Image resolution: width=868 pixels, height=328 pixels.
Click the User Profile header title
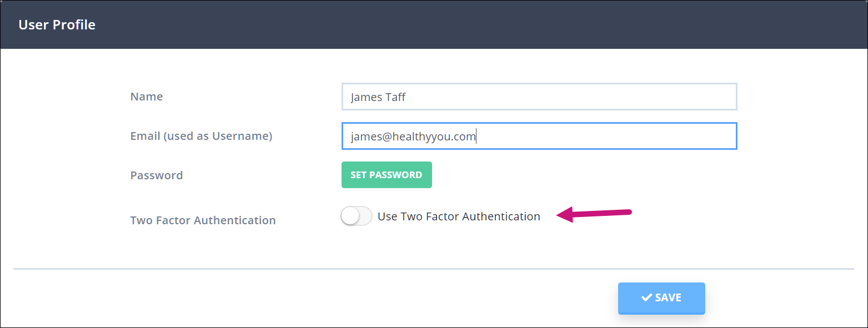[x=57, y=25]
